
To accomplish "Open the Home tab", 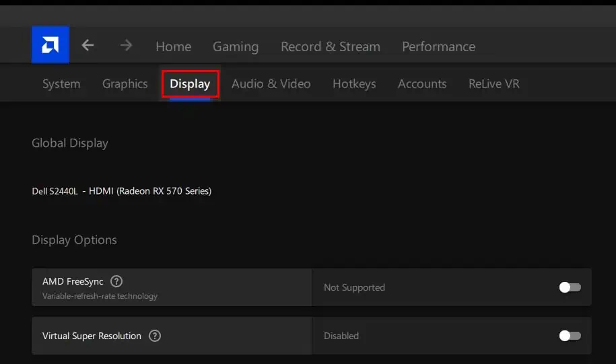I will click(x=174, y=46).
